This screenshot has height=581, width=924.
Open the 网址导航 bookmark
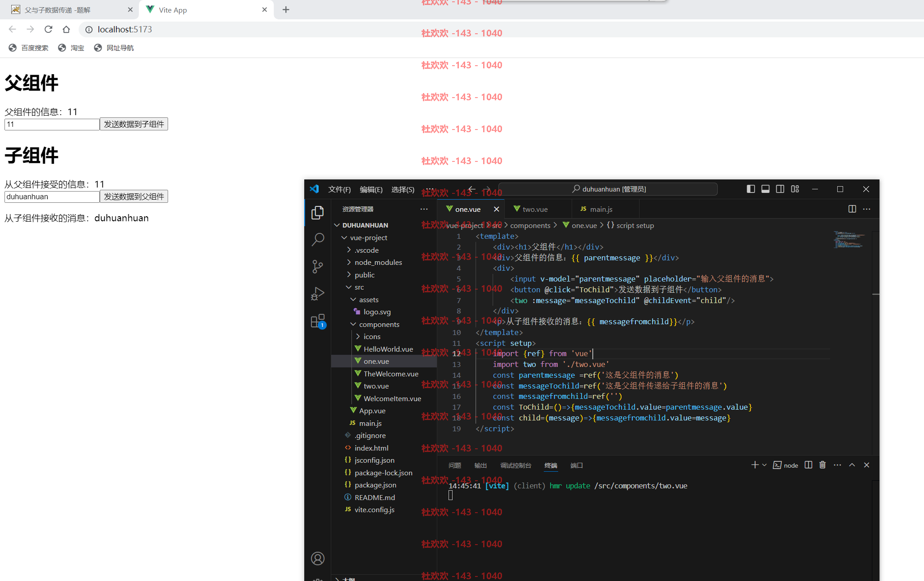[x=114, y=48]
